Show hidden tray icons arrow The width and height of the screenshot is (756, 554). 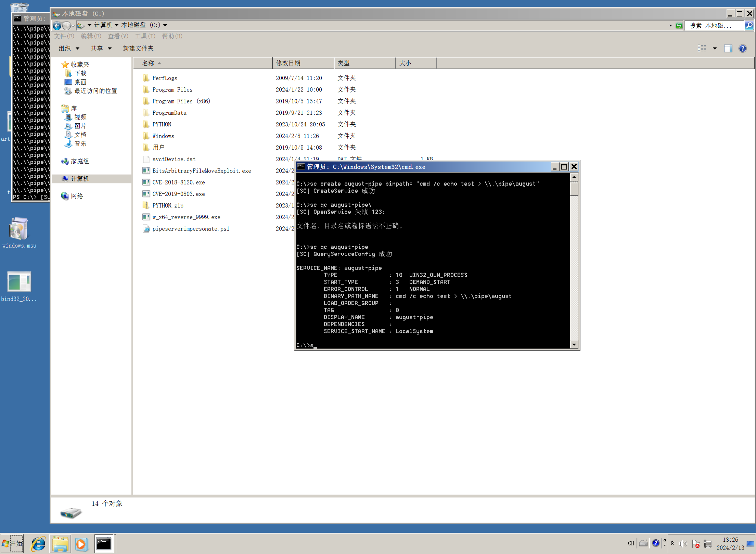pos(672,543)
